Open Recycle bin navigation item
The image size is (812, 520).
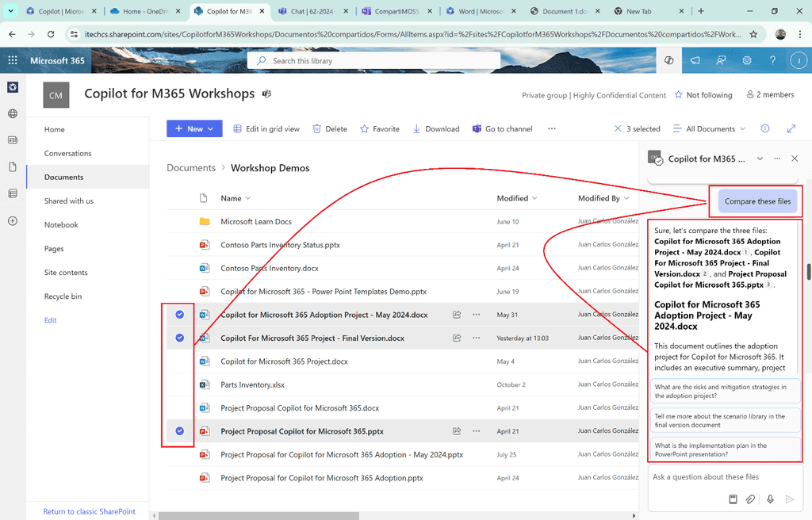pos(63,296)
